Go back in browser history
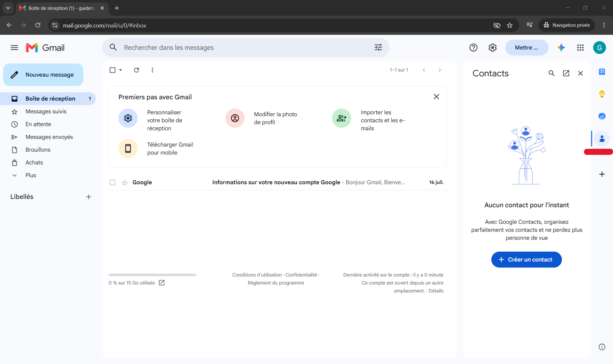613x364 pixels. [x=9, y=25]
